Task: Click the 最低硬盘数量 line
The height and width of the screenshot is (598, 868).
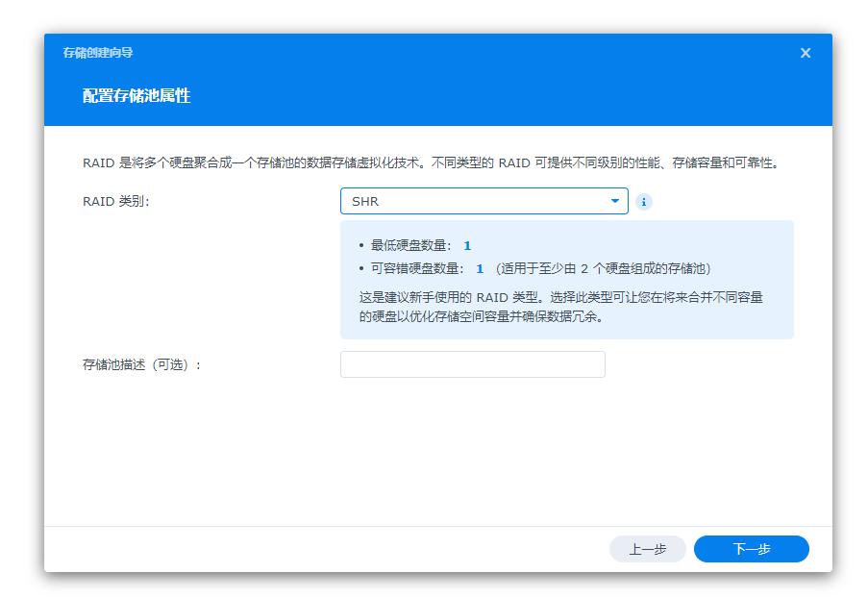Action: point(415,245)
